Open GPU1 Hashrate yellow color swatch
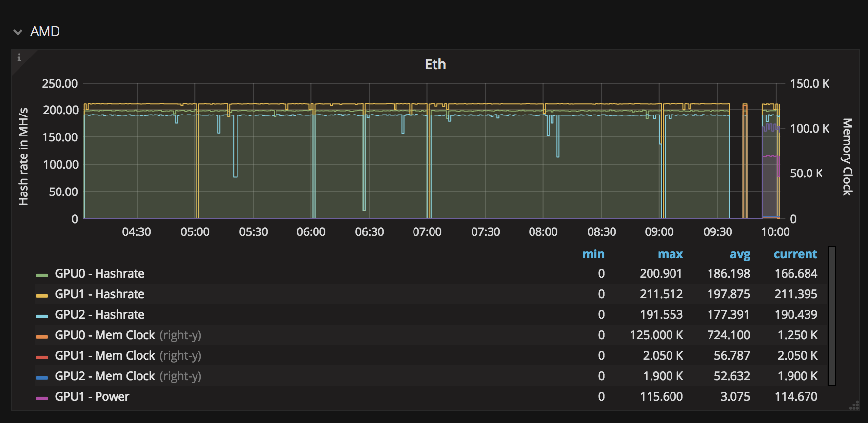Screen dimensions: 868x423 click(x=42, y=296)
